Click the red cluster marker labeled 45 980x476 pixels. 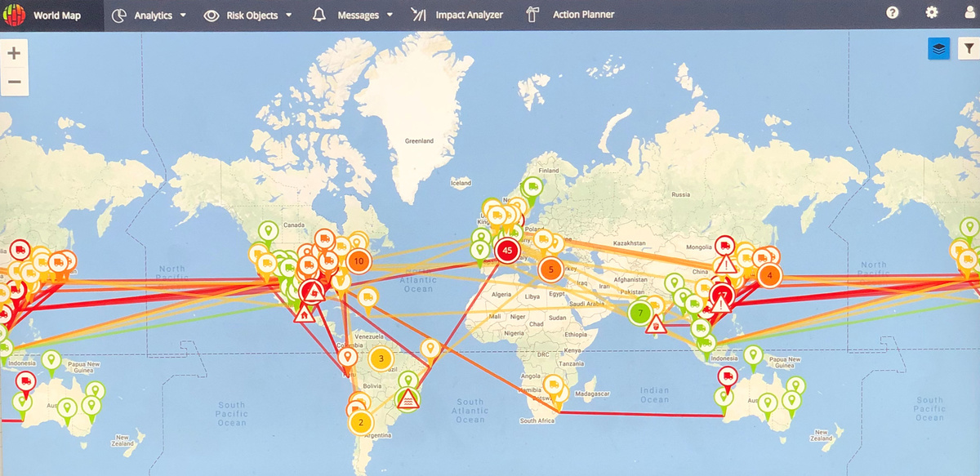click(507, 251)
